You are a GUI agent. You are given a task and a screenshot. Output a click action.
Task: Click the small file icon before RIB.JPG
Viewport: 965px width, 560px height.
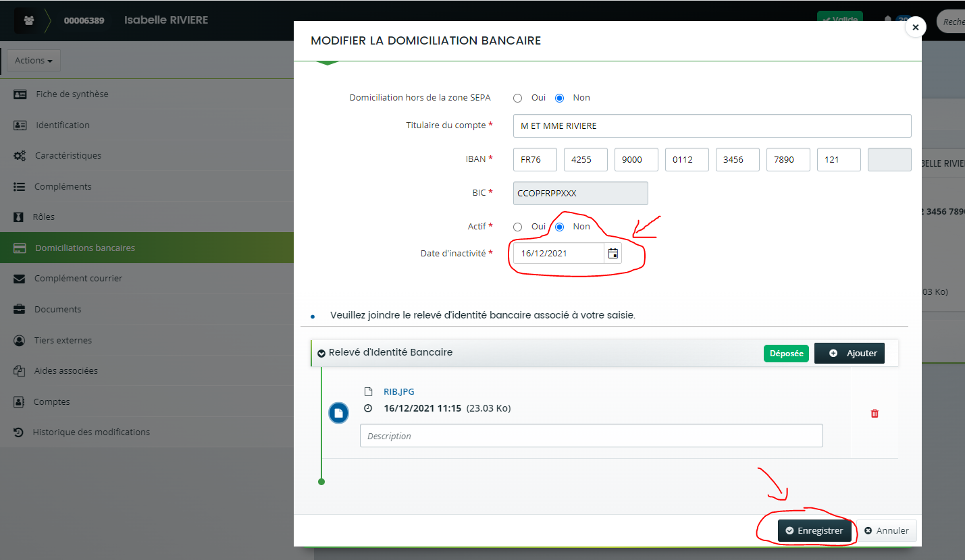[368, 391]
